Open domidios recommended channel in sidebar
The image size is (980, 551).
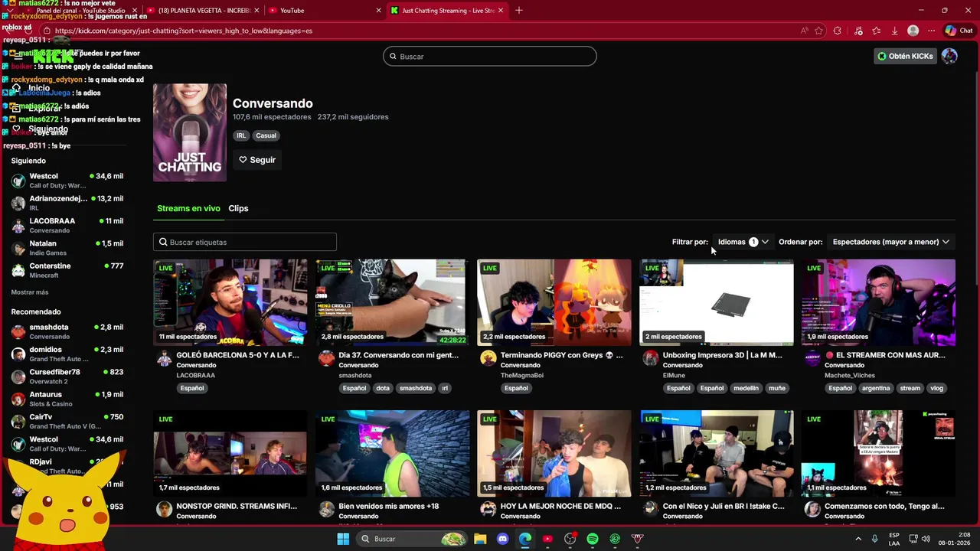[67, 354]
